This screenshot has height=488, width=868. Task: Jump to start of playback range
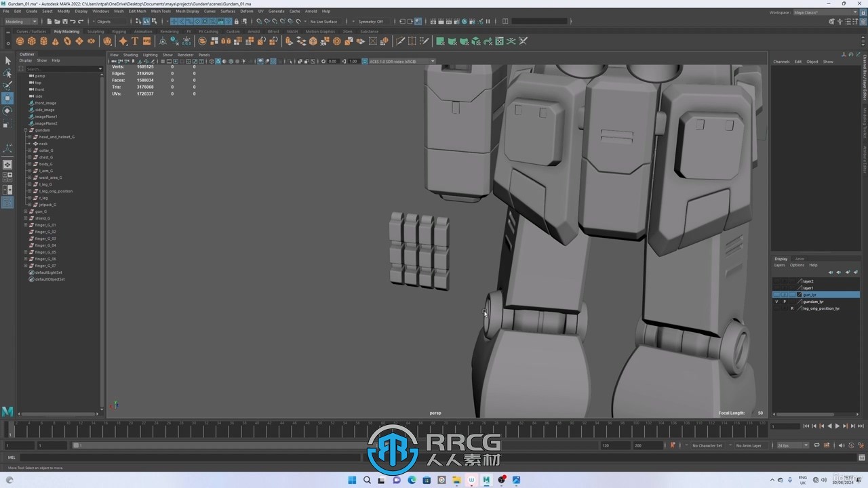806,426
